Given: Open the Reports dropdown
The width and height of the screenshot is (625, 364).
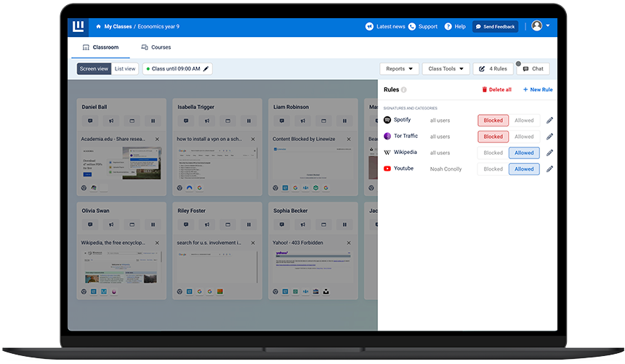Looking at the screenshot, I should click(x=400, y=69).
